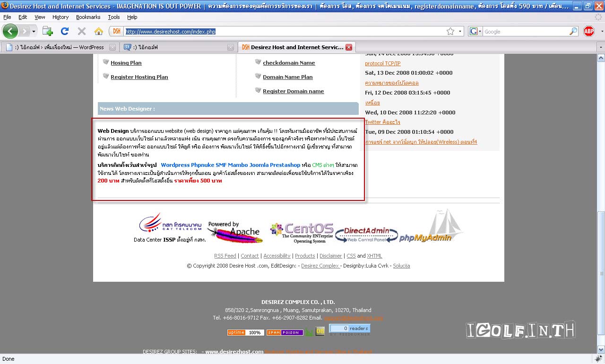Click the vertical scrollbar up arrow
Image resolution: width=605 pixels, height=364 pixels.
[x=601, y=58]
